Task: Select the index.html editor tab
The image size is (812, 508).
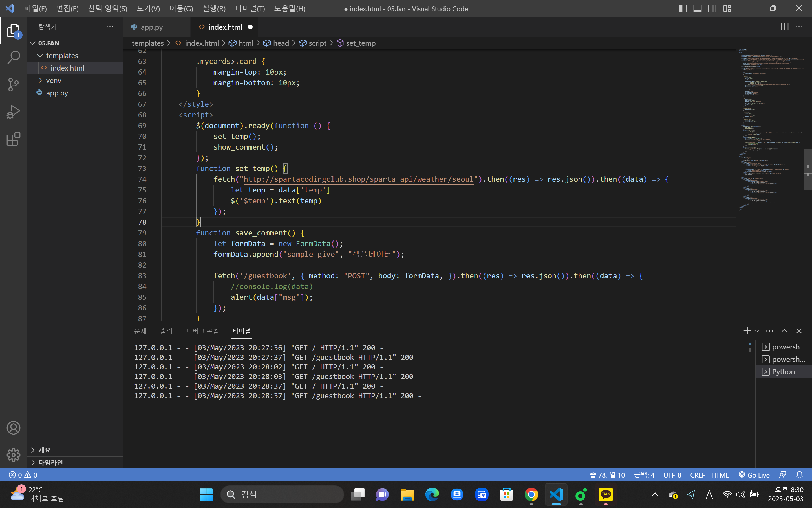Action: click(224, 27)
